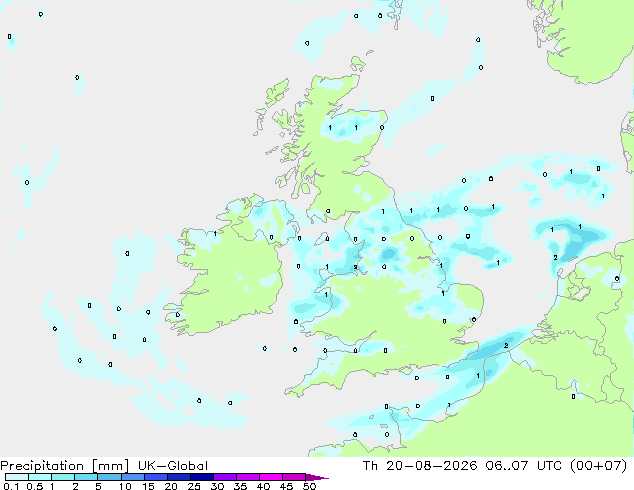634x490 pixels.
Task: Select the 'UK-Global' model label
Action: click(173, 466)
